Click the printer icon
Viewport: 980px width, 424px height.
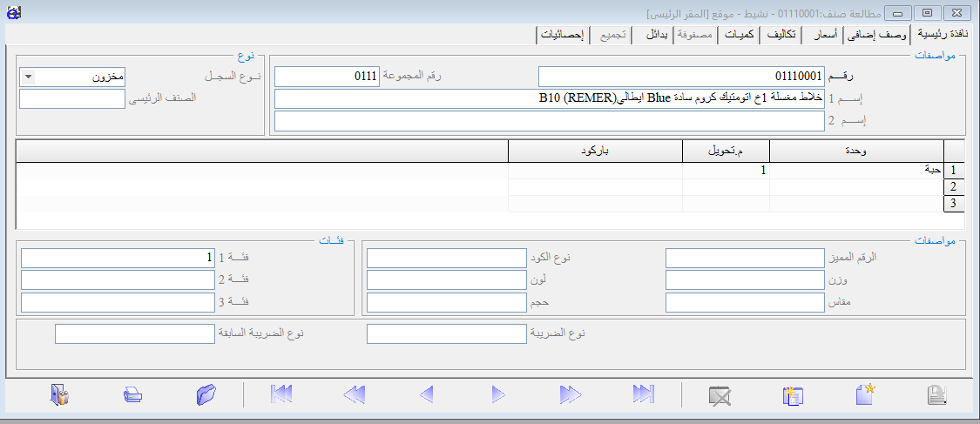(132, 394)
